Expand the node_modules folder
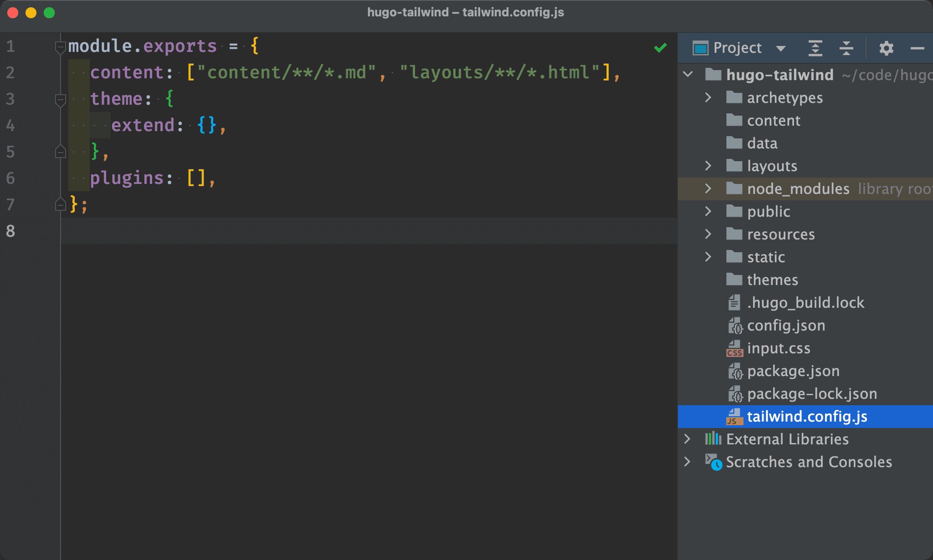Image resolution: width=933 pixels, height=560 pixels. [x=708, y=188]
